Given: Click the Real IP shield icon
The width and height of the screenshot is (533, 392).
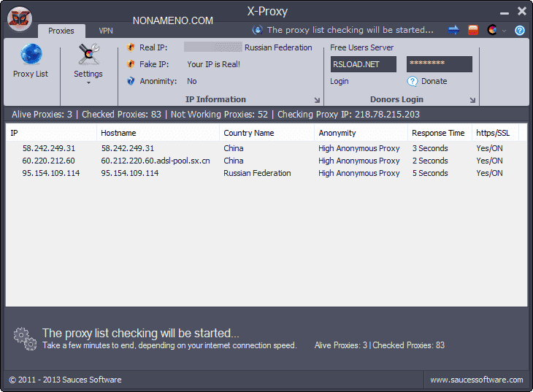Looking at the screenshot, I should pos(131,47).
